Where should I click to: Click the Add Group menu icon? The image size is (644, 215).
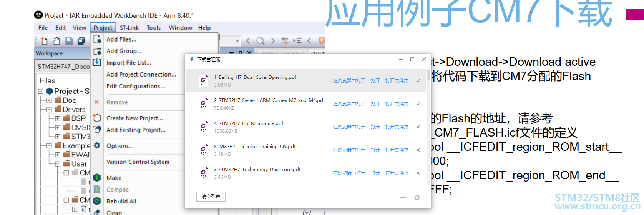97,51
